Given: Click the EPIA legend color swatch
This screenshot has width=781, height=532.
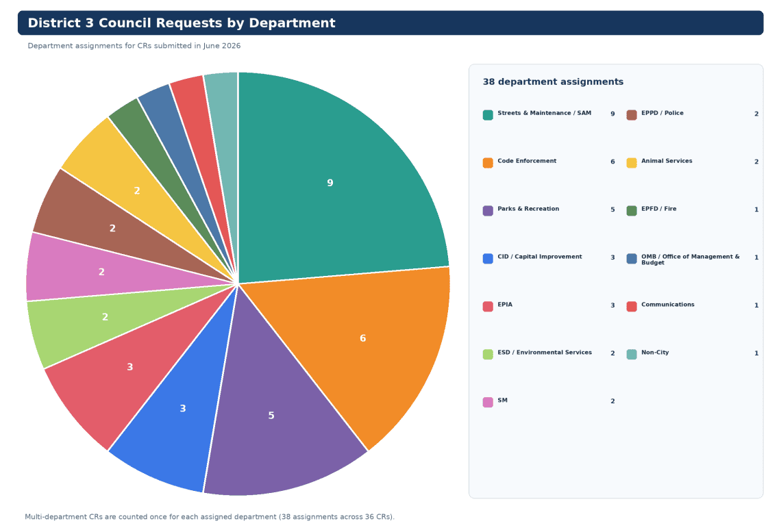Looking at the screenshot, I should [488, 306].
